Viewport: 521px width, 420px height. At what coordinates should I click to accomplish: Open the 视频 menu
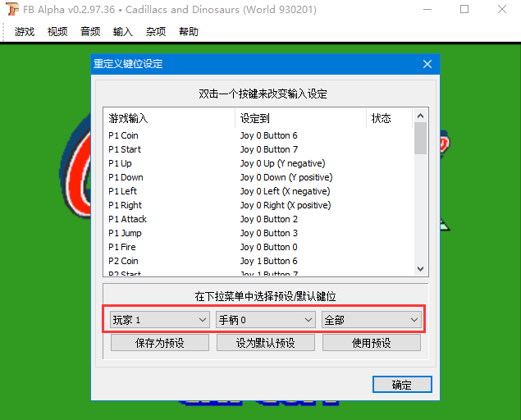coord(57,32)
